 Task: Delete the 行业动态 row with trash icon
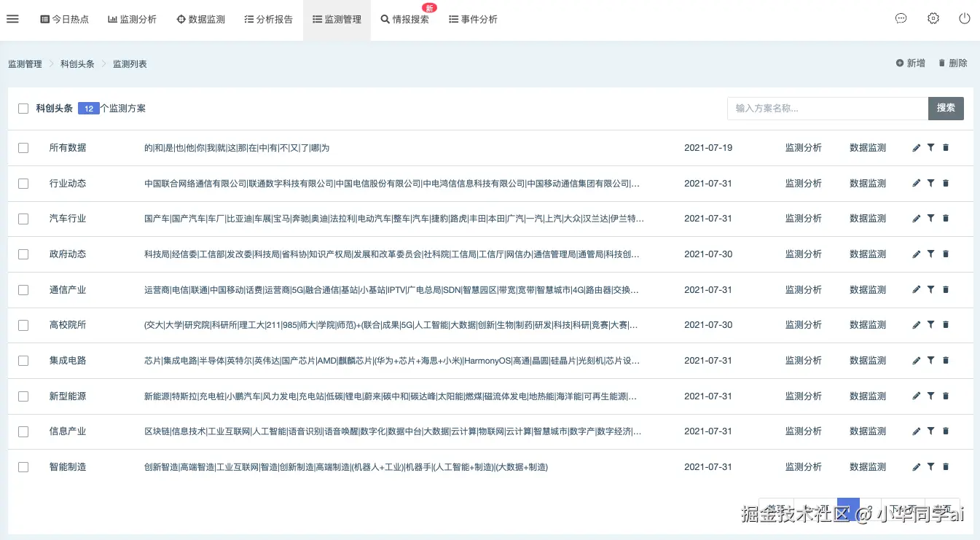(x=946, y=184)
